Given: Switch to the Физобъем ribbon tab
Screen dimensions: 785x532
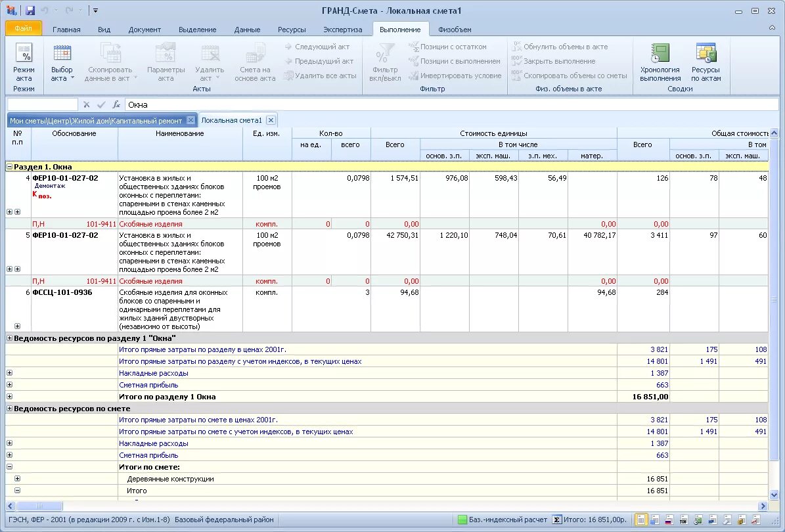Looking at the screenshot, I should pos(455,30).
